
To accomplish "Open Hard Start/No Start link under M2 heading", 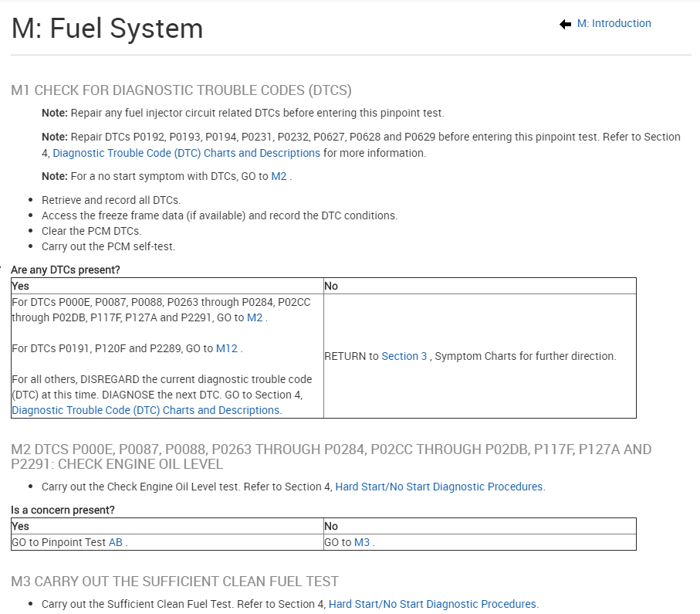I will point(439,487).
